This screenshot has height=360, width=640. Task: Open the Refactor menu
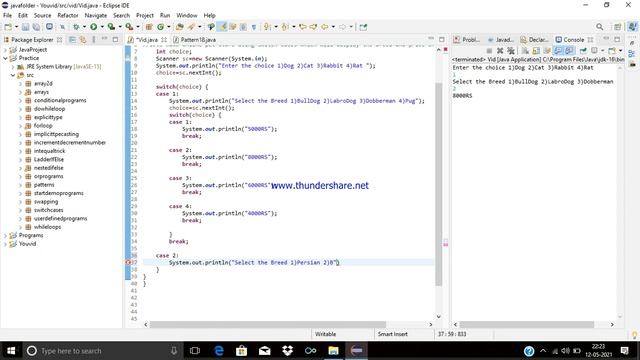(68, 15)
